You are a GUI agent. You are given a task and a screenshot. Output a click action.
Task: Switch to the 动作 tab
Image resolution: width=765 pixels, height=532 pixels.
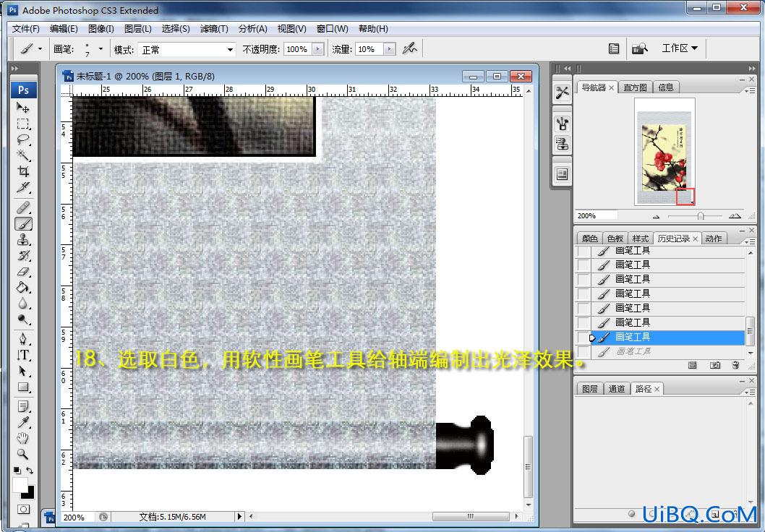(x=713, y=239)
